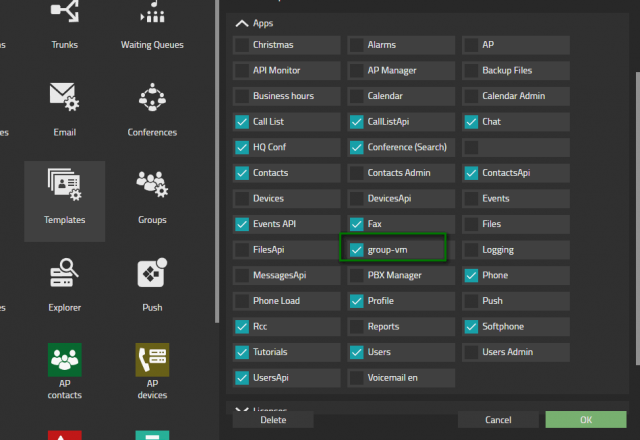Screen dimensions: 640x440
Task: Uncheck the group-vm checkbox
Action: pos(357,250)
